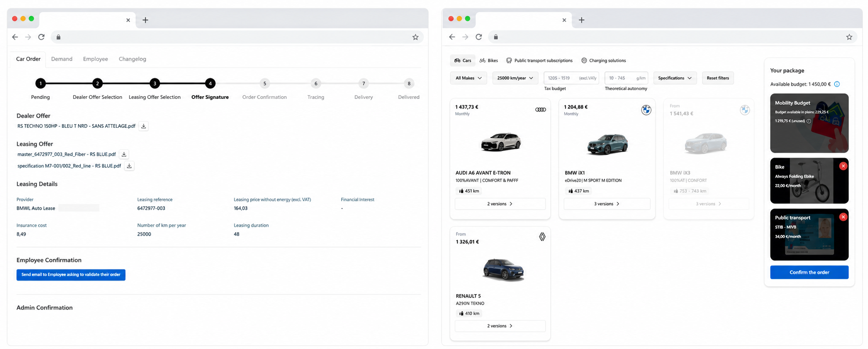Switch to the Car Order tab
This screenshot has width=868, height=349.
click(28, 59)
